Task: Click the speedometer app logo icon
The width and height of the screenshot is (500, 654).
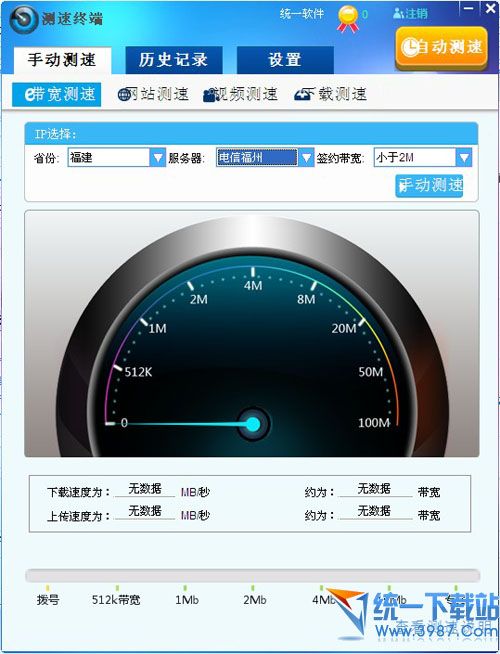Action: (x=24, y=20)
